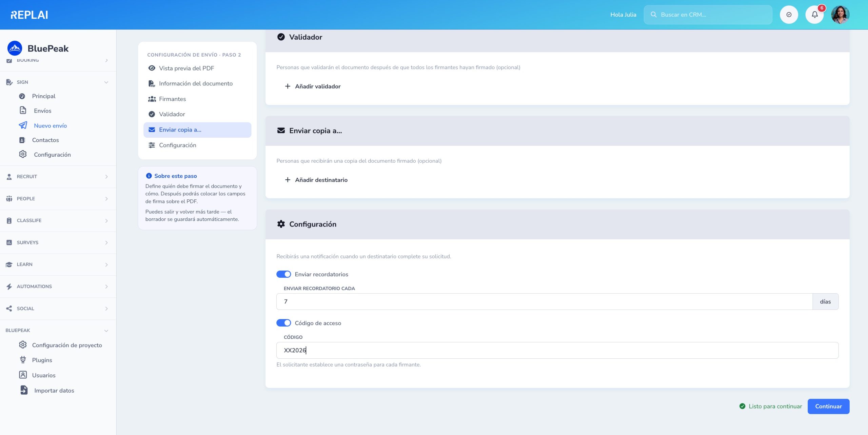Open Configuración in step list
This screenshot has height=435, width=868.
[197, 145]
